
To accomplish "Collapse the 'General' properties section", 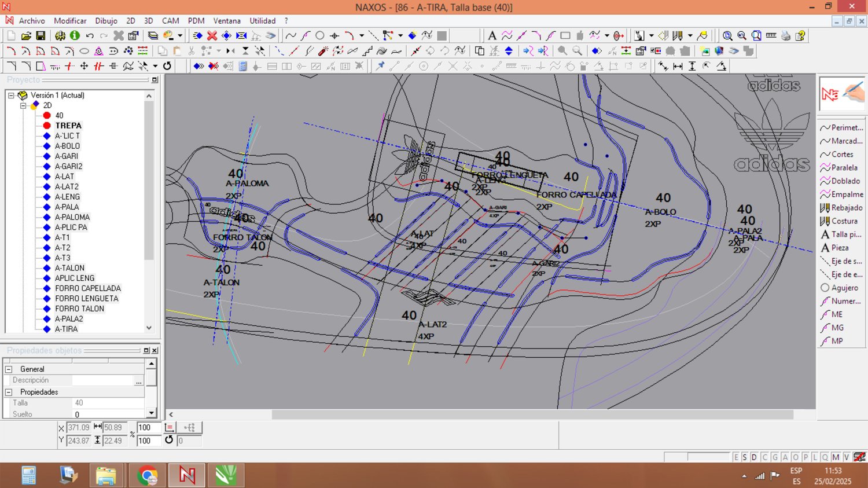I will pos(9,369).
